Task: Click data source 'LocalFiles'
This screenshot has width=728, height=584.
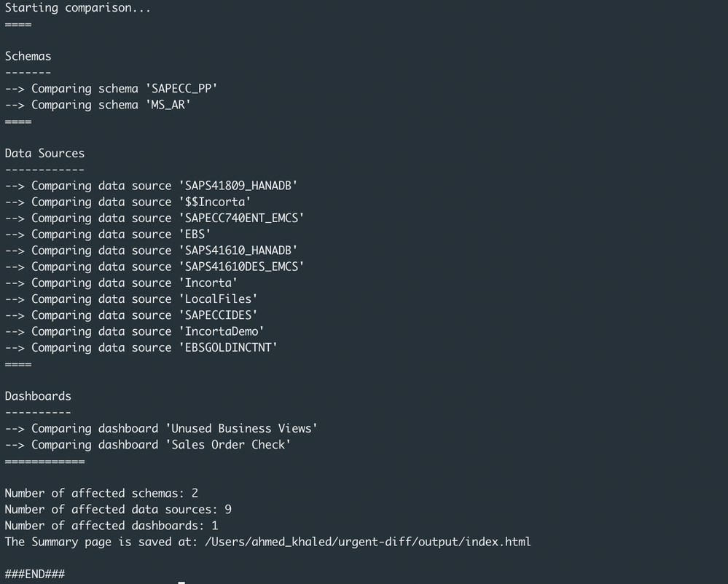Action: pos(218,299)
